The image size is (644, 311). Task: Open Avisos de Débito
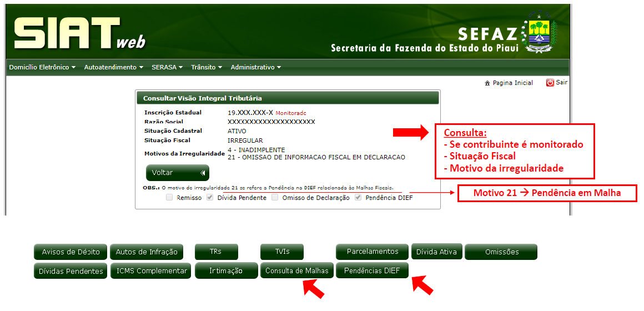pyautogui.click(x=71, y=252)
